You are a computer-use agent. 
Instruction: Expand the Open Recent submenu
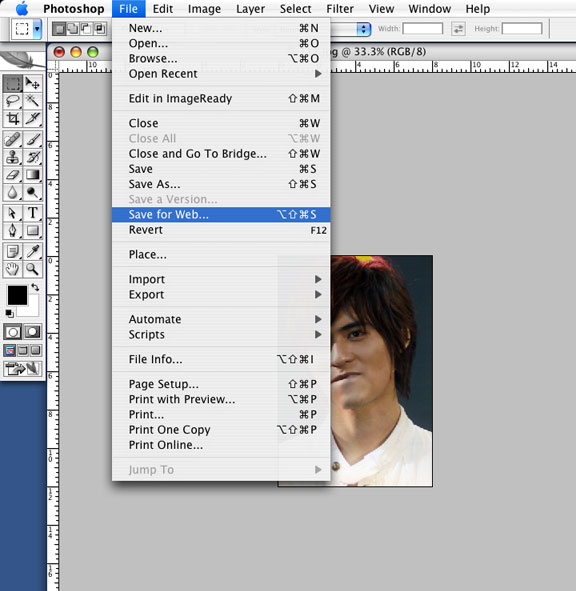pos(221,74)
